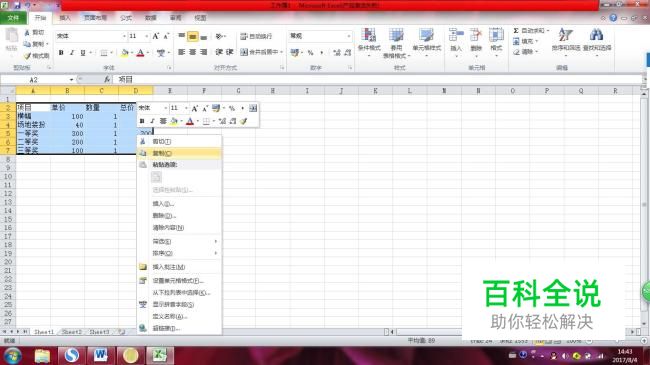Choose Insert (插入) in the context menu

pyautogui.click(x=179, y=204)
